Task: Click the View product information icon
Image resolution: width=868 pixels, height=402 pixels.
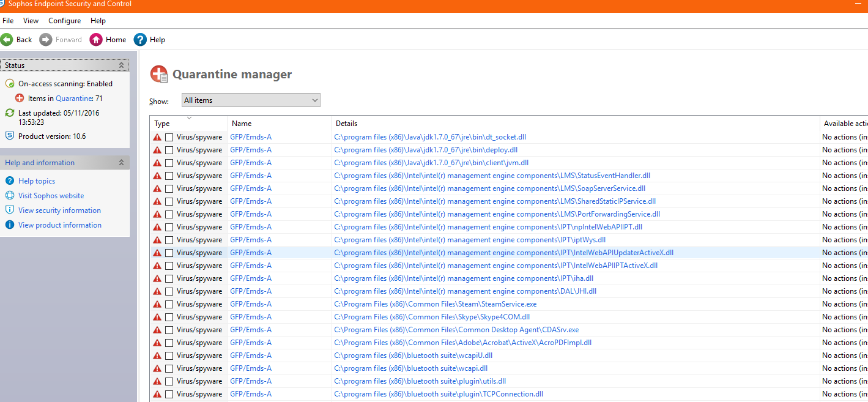Action: [x=10, y=225]
